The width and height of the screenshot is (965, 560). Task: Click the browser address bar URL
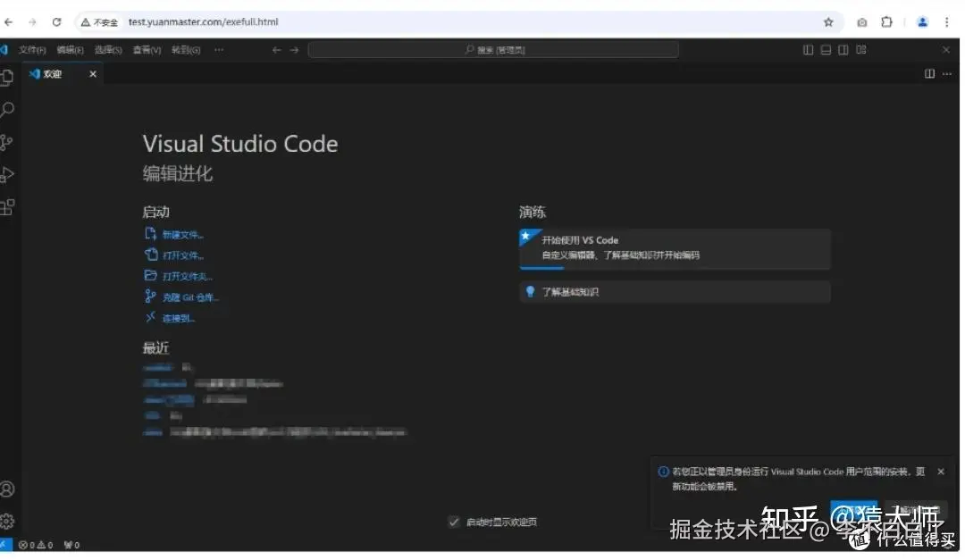(203, 22)
